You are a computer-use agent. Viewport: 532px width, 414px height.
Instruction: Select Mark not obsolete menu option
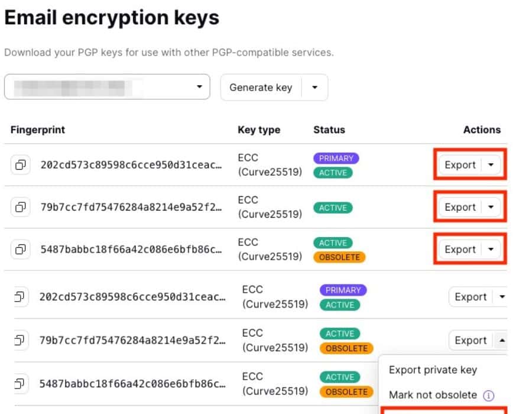pos(433,395)
